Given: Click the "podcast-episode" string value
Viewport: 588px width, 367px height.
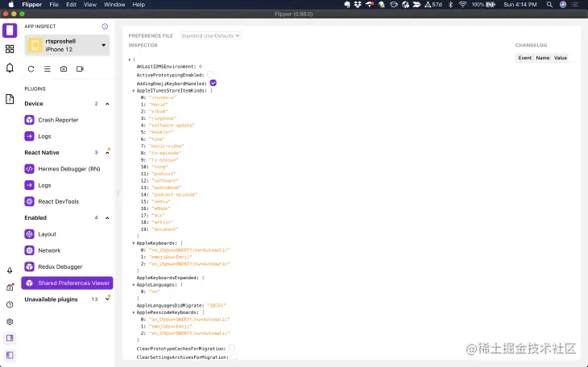Looking at the screenshot, I should point(175,195).
